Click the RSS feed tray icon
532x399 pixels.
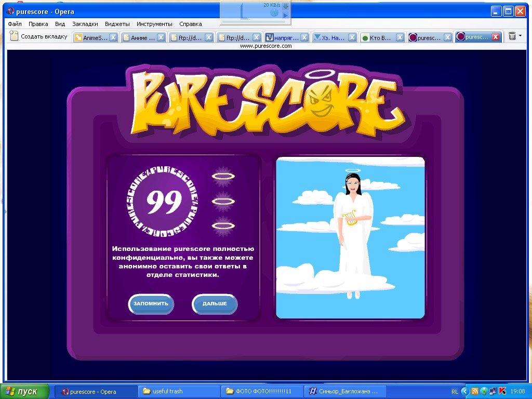(x=474, y=391)
